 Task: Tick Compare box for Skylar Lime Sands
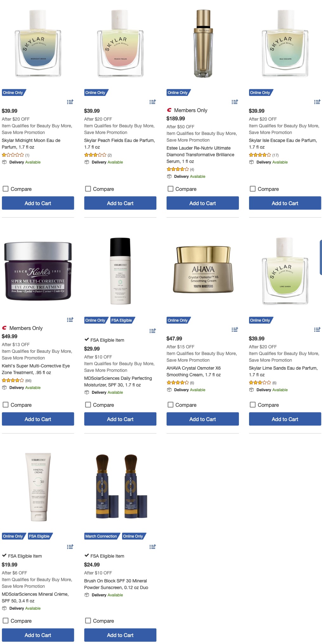[x=253, y=405]
